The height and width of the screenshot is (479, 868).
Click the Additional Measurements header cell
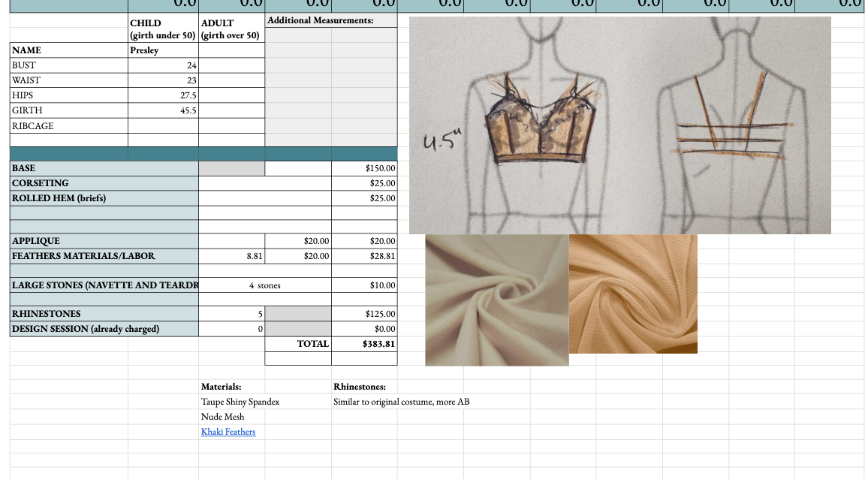[331, 20]
